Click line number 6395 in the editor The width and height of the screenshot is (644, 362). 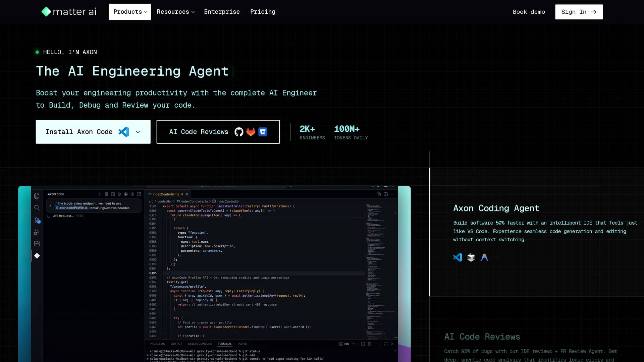tap(153, 273)
